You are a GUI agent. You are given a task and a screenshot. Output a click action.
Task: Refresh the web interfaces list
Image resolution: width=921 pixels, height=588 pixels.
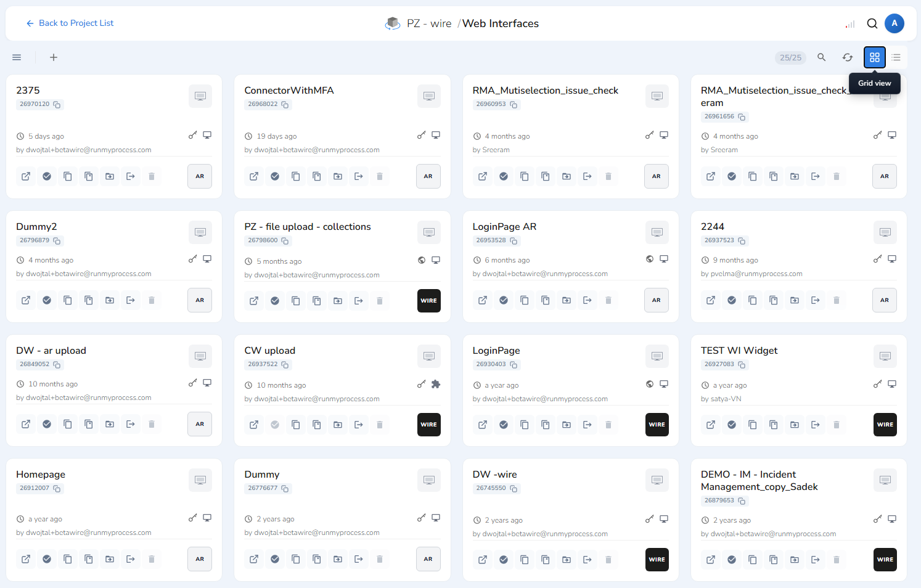848,57
